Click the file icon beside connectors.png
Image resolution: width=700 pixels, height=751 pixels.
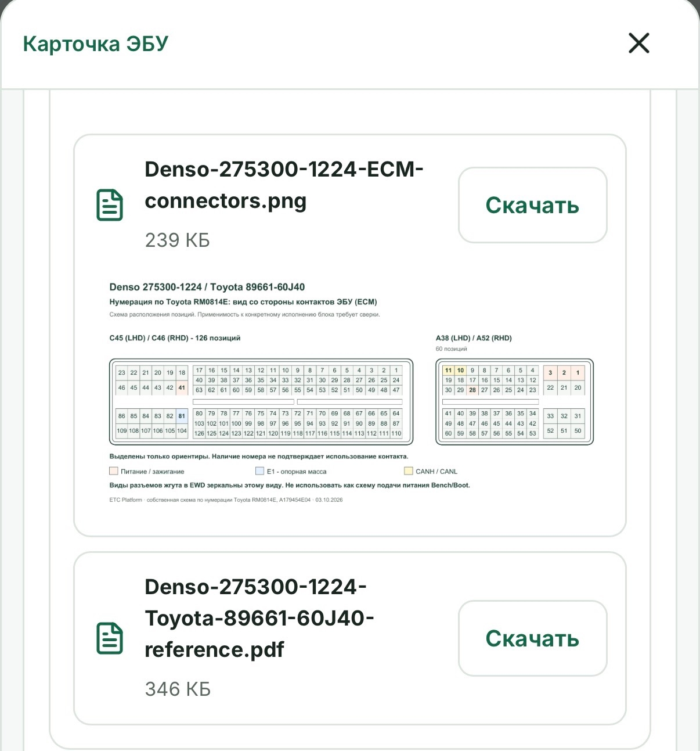(x=109, y=204)
